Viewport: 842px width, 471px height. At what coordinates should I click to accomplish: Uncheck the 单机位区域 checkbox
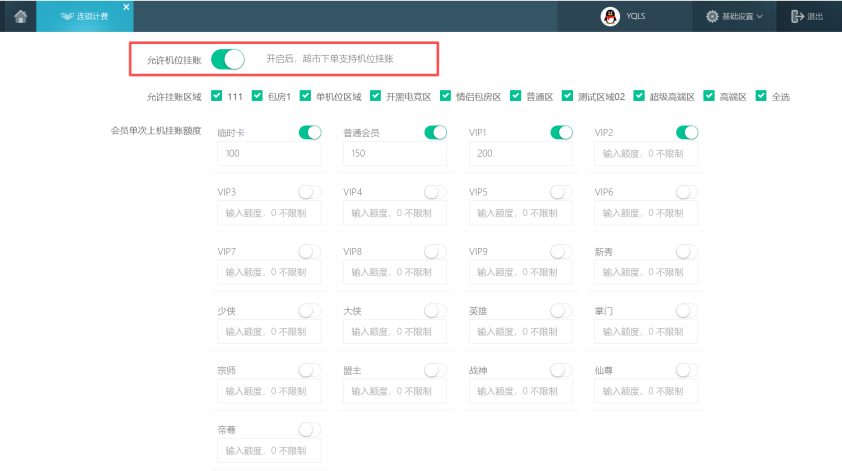click(x=306, y=96)
